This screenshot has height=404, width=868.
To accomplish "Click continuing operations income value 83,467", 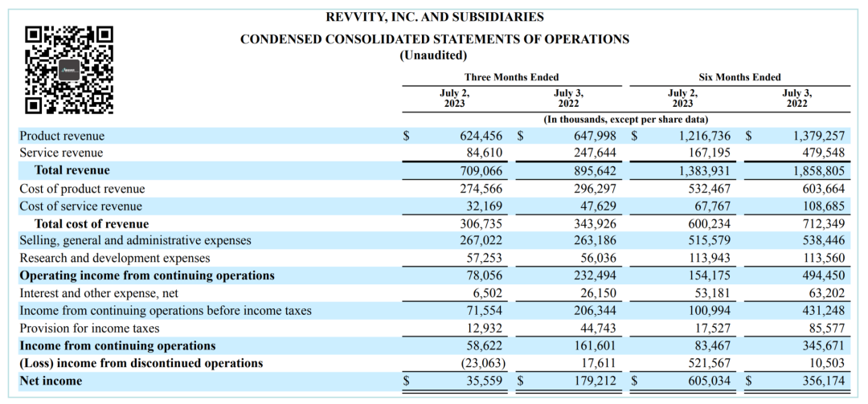I will (712, 346).
